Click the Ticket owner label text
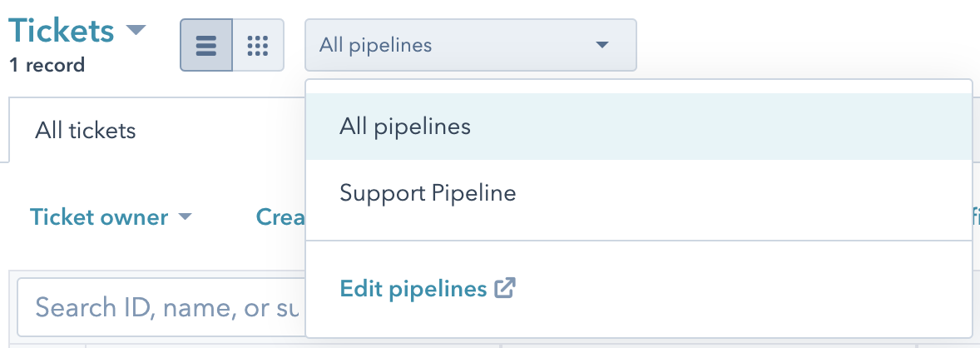Screen dimensions: 980x348 tap(99, 218)
